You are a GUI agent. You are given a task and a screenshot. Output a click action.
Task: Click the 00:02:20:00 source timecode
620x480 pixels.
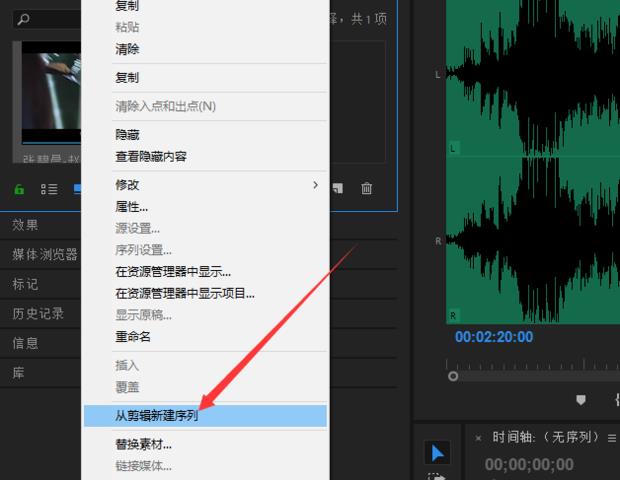[x=494, y=338]
